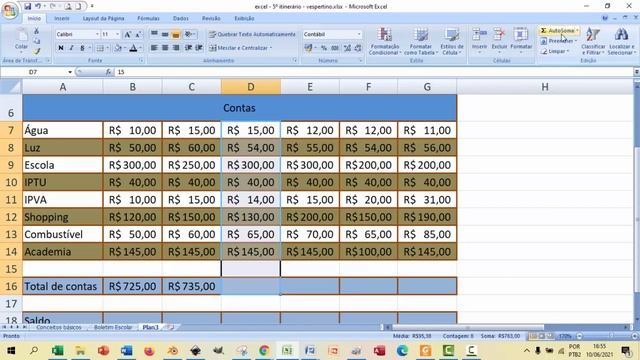This screenshot has width=640, height=360.
Task: Click the Name Box showing D7
Action: 33,72
